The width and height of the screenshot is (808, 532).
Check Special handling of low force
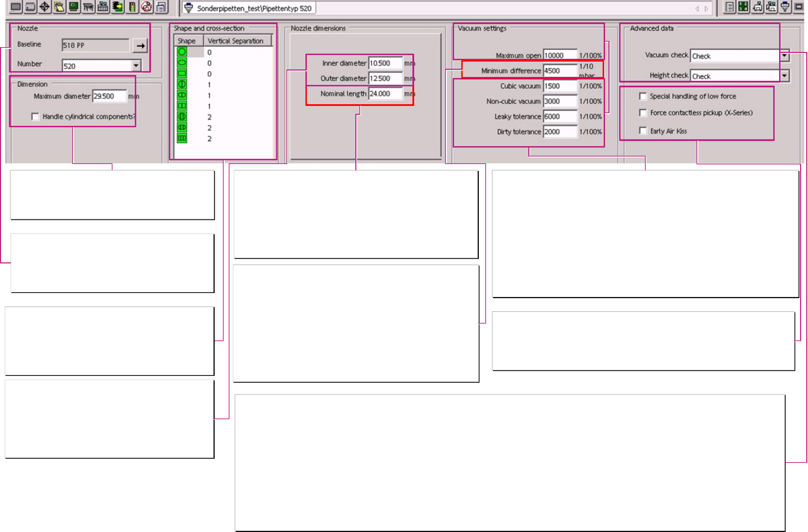[x=643, y=96]
